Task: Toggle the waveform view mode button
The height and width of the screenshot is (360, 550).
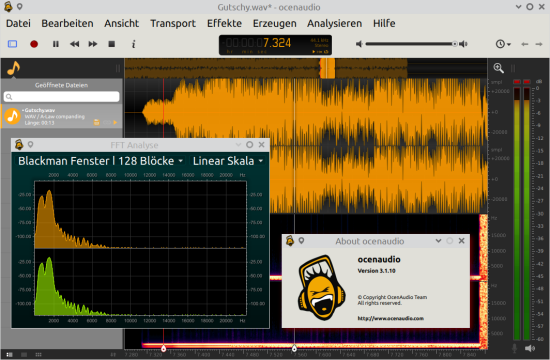Action: (13, 44)
